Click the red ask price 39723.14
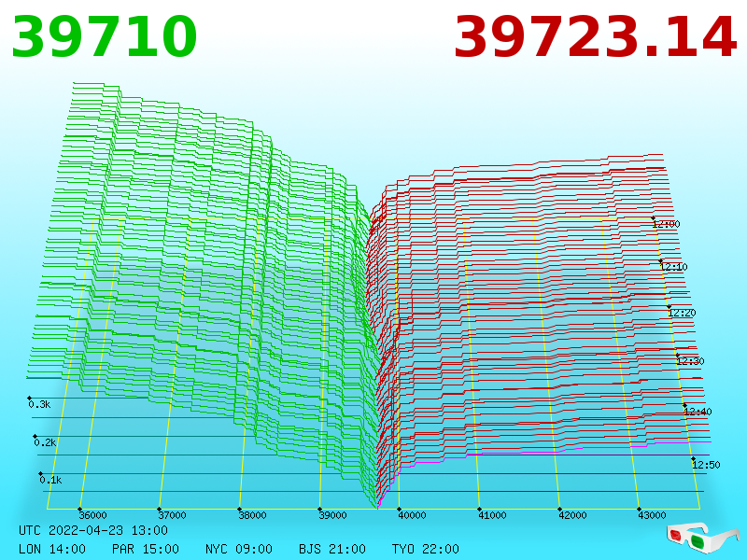Viewport: 747px width, 560px height. click(x=595, y=36)
